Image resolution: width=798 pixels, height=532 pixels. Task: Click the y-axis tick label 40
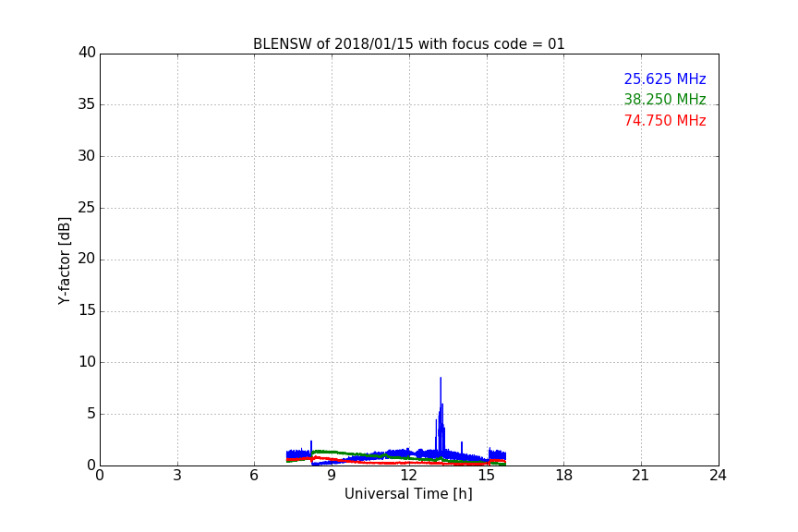87,53
